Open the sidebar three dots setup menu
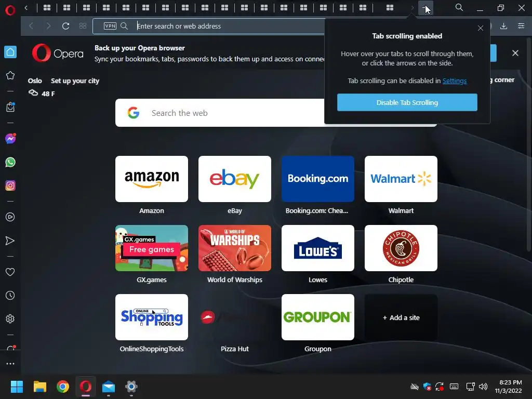 (x=10, y=364)
